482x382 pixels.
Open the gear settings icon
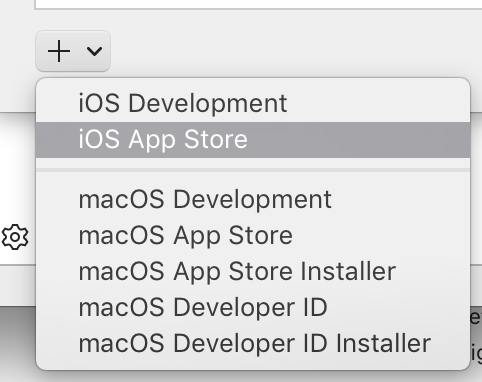[15, 237]
